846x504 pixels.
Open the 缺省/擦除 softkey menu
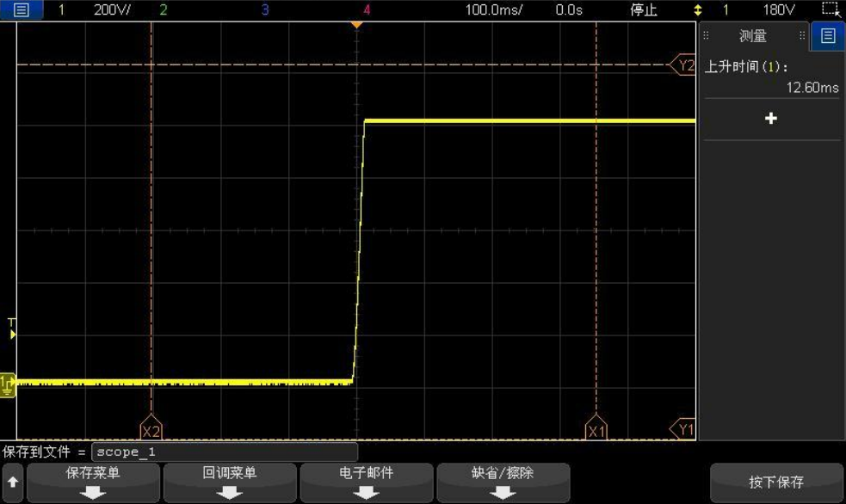[x=503, y=482]
